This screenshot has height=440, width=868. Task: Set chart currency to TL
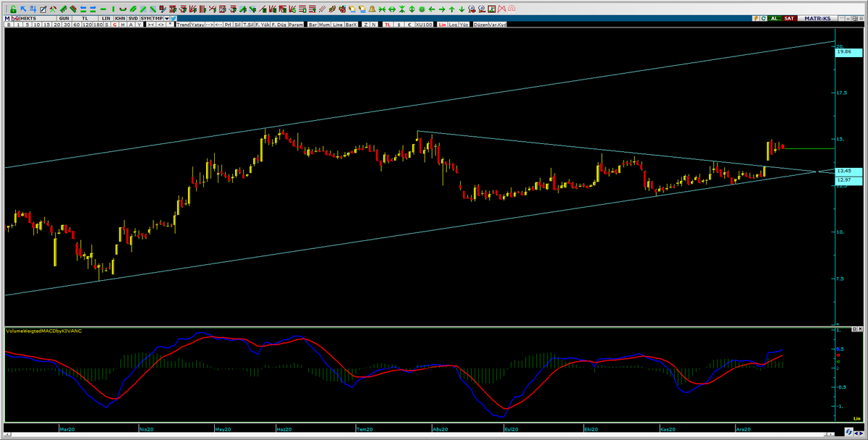[x=388, y=25]
